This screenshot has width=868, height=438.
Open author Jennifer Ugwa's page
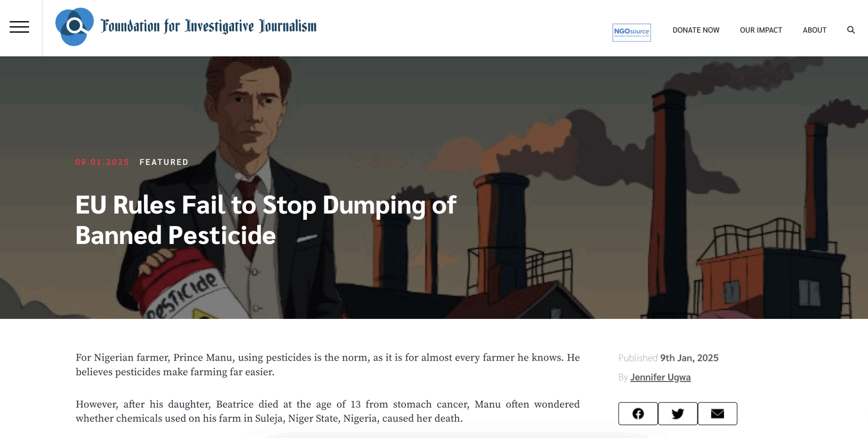point(660,377)
